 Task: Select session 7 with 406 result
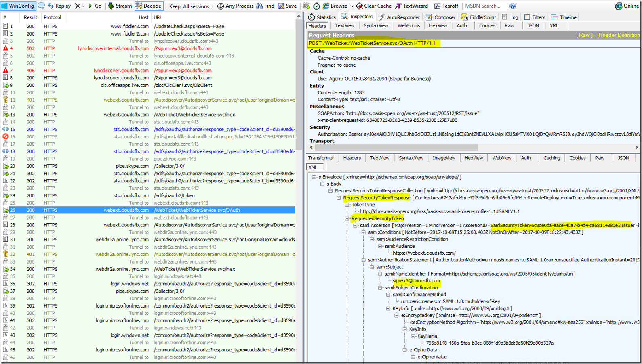[148, 70]
